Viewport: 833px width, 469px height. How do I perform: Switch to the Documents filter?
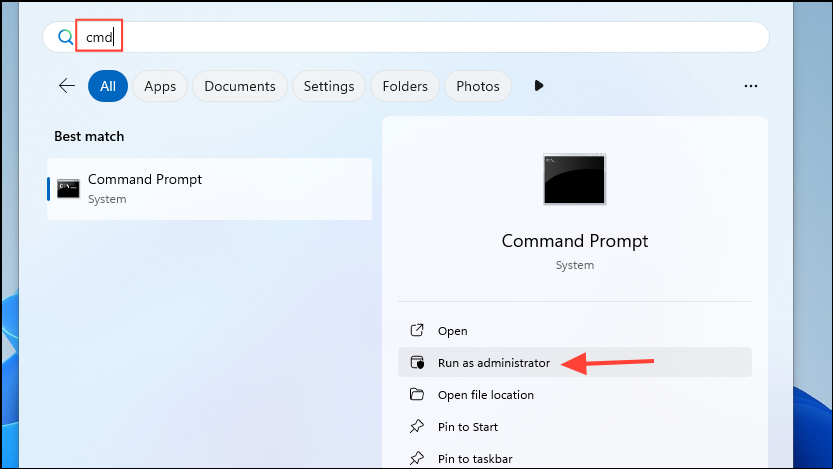click(240, 86)
